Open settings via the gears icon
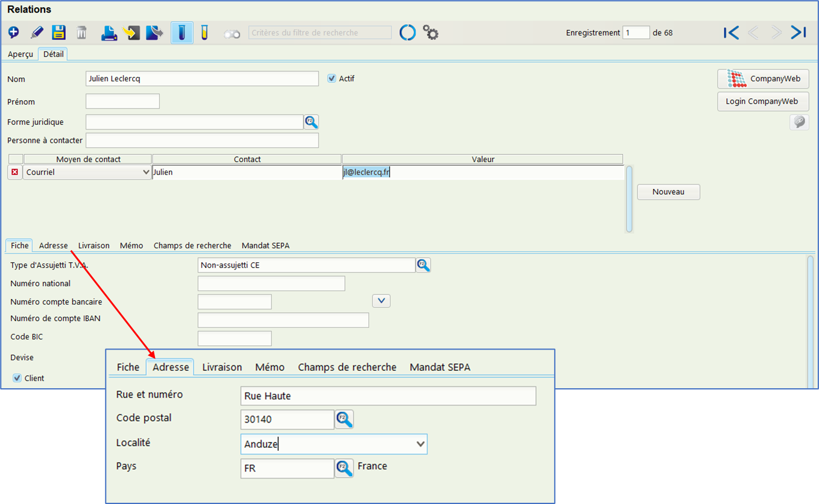Screen dimensions: 819x504 tap(431, 33)
